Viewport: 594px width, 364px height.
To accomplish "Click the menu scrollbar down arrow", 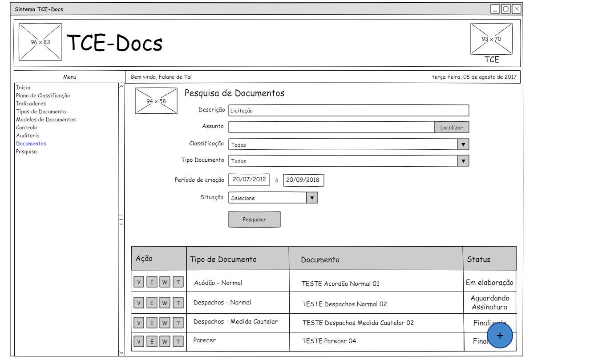I will click(121, 352).
